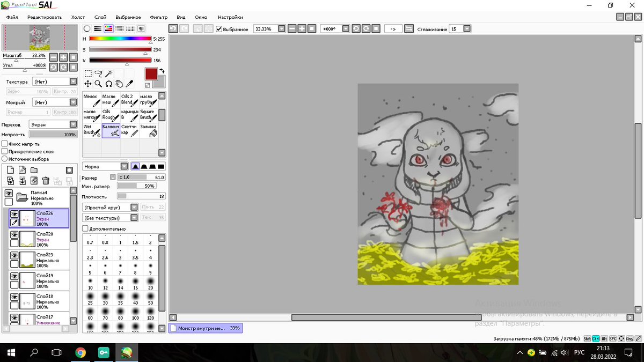This screenshot has height=362, width=644.
Task: Click the red foreground color swatch
Action: 151,74
